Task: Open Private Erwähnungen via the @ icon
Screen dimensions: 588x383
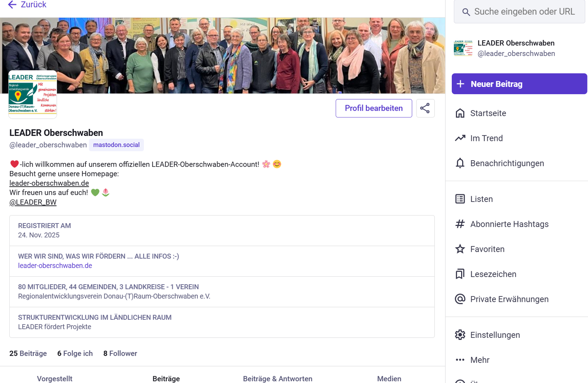Action: click(460, 299)
